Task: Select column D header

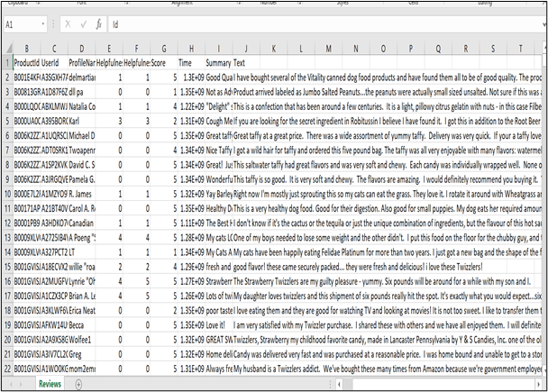Action: [81, 49]
